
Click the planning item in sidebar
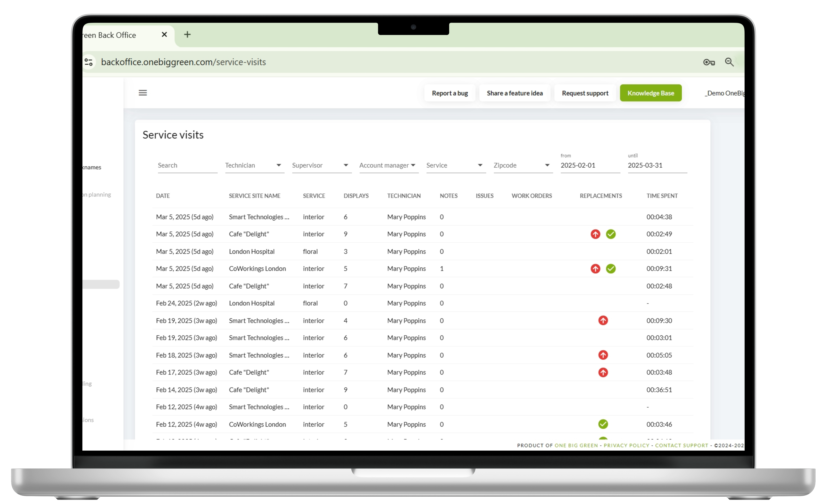[x=97, y=194]
